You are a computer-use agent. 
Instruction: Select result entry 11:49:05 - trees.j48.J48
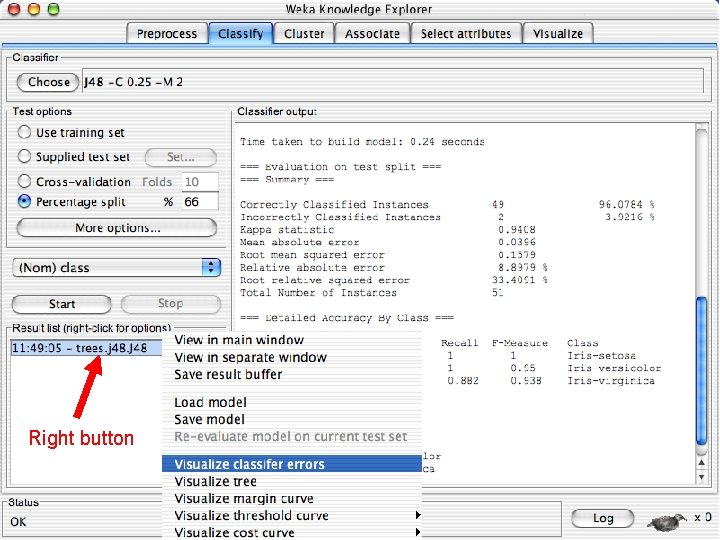coord(86,348)
